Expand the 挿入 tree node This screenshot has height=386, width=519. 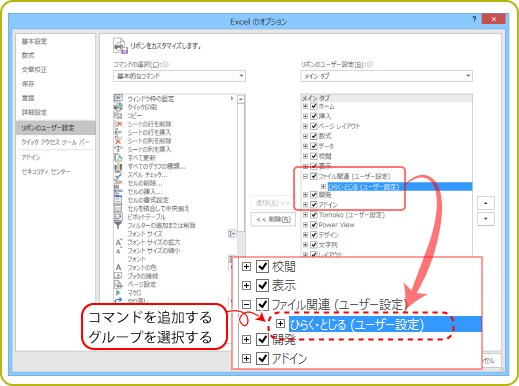pos(305,116)
